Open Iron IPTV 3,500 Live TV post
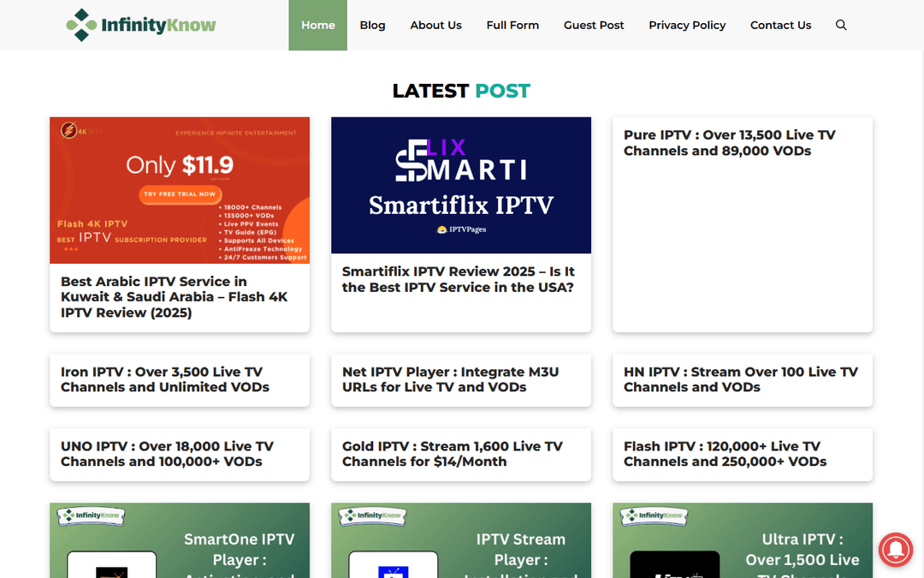Viewport: 924px width, 578px height. tap(165, 379)
